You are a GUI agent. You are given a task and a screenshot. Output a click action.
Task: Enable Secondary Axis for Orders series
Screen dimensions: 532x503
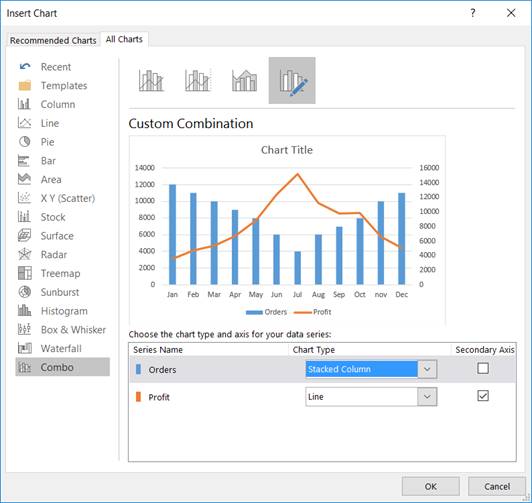coord(483,368)
